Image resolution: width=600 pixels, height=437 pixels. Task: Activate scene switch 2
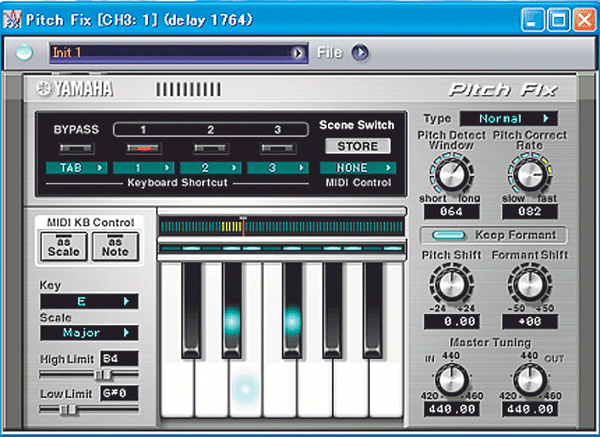(x=211, y=148)
